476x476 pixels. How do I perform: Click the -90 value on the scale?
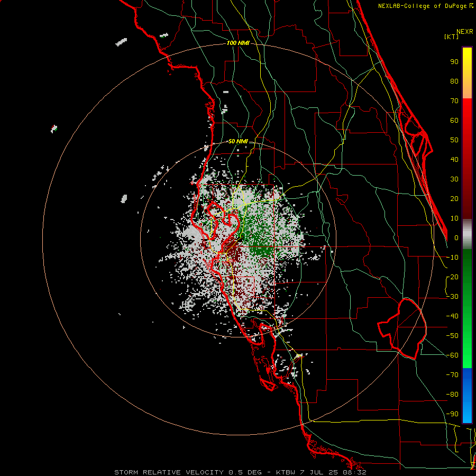point(452,414)
